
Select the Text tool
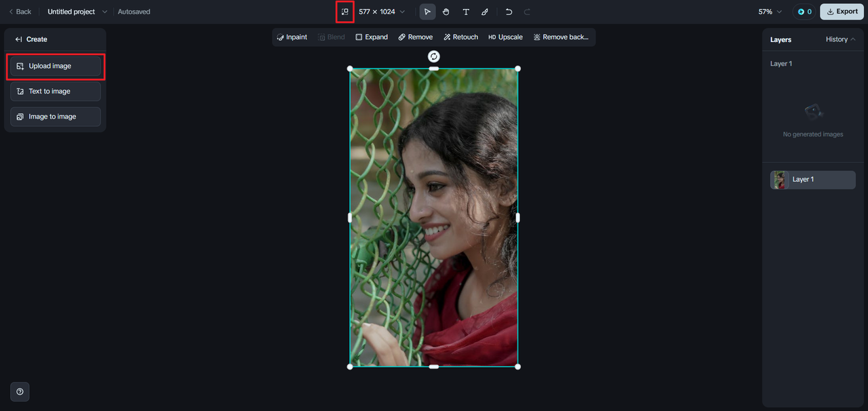466,12
